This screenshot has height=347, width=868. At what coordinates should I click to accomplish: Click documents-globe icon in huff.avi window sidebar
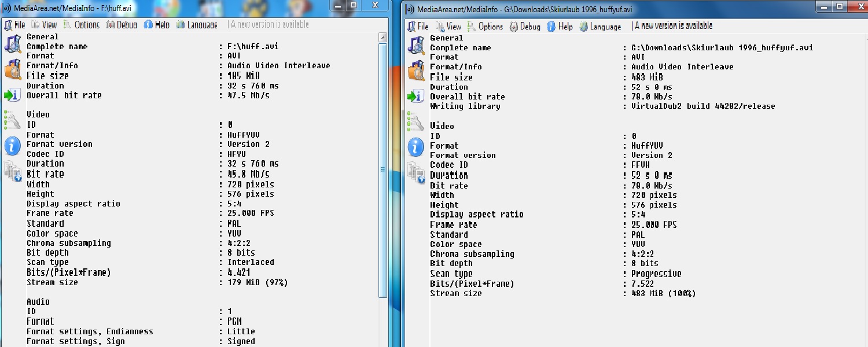pos(12,171)
